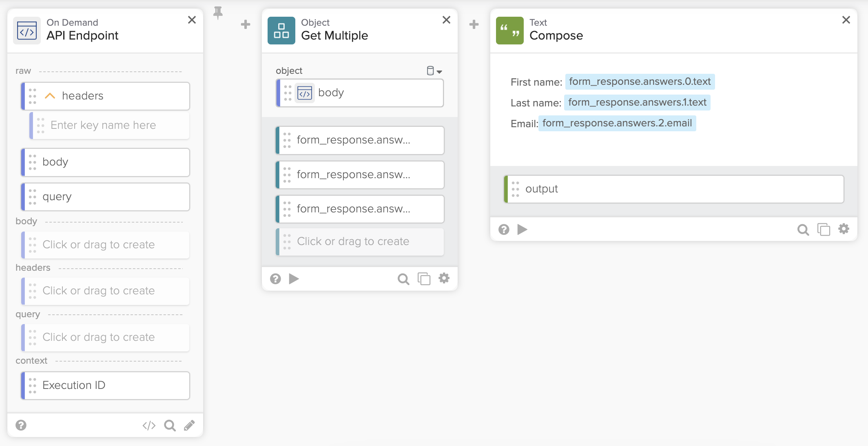The width and height of the screenshot is (868, 446).
Task: Click search icon in API Endpoint footer
Action: [x=170, y=426]
